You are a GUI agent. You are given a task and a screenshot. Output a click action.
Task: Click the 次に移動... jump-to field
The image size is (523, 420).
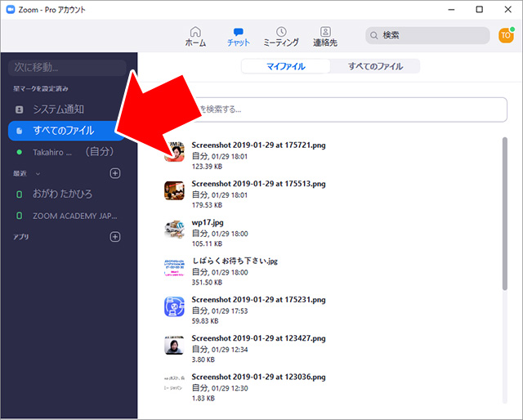[65, 66]
